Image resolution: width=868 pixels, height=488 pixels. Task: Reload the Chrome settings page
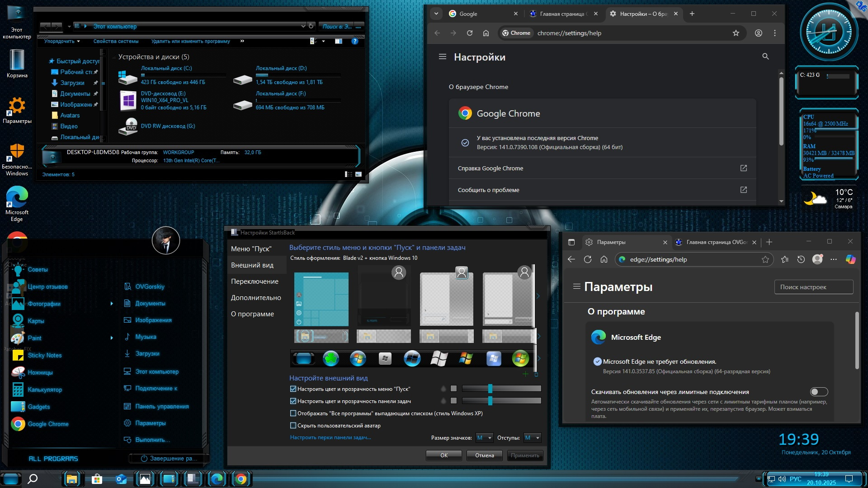tap(470, 33)
